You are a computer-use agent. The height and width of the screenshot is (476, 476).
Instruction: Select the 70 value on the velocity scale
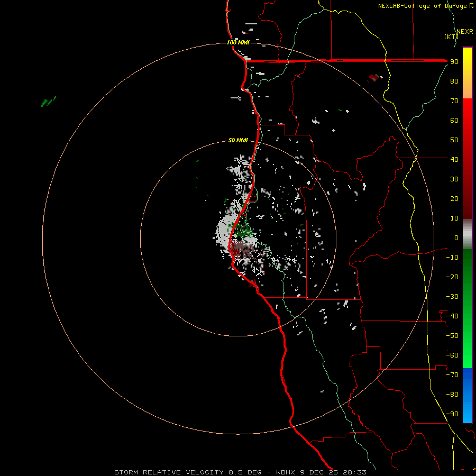(454, 101)
